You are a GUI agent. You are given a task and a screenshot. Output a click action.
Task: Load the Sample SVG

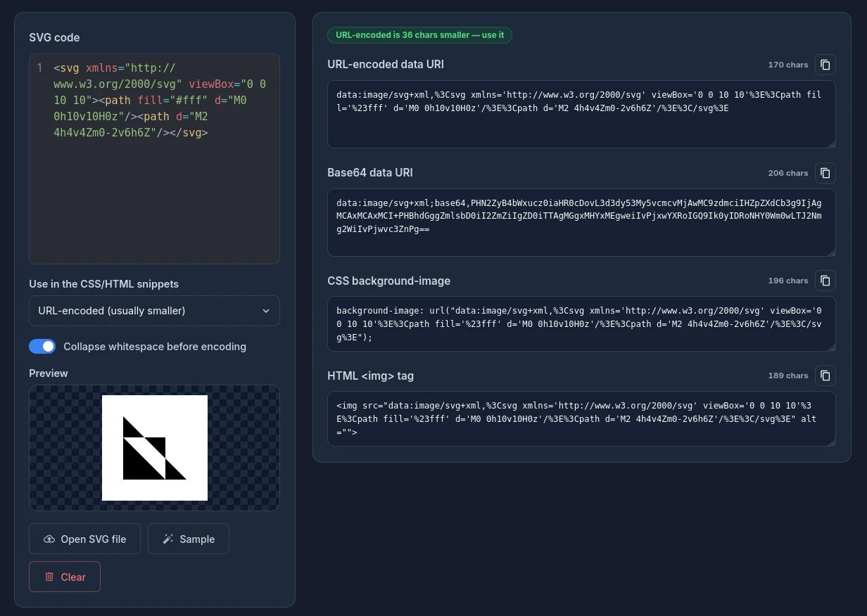pos(189,539)
